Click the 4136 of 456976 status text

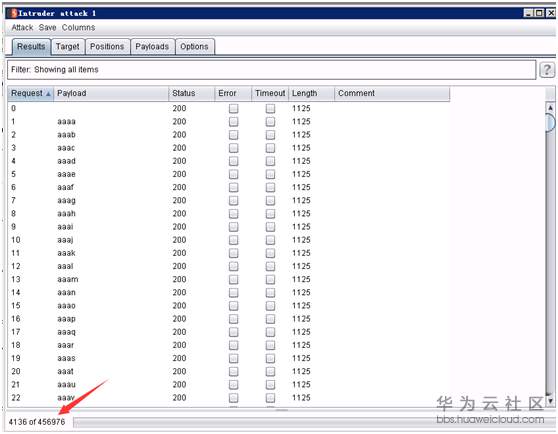point(37,422)
